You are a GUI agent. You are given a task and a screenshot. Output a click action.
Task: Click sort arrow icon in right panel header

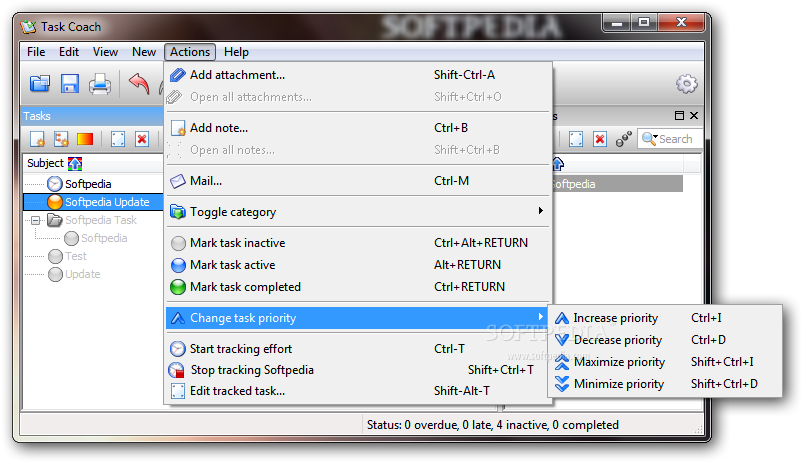point(558,164)
